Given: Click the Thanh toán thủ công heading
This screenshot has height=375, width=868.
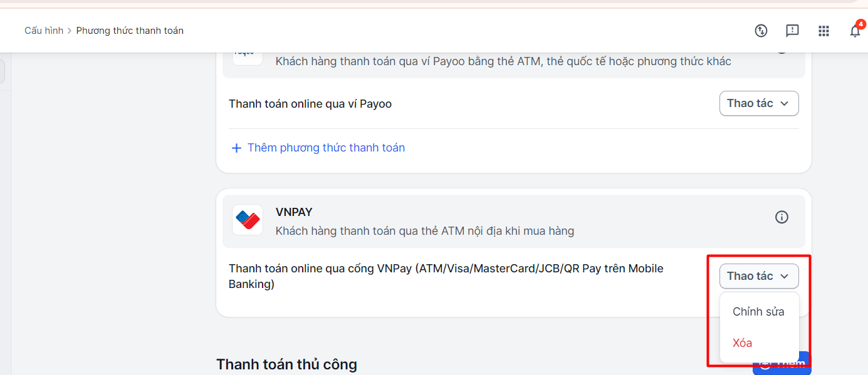Looking at the screenshot, I should [x=286, y=364].
